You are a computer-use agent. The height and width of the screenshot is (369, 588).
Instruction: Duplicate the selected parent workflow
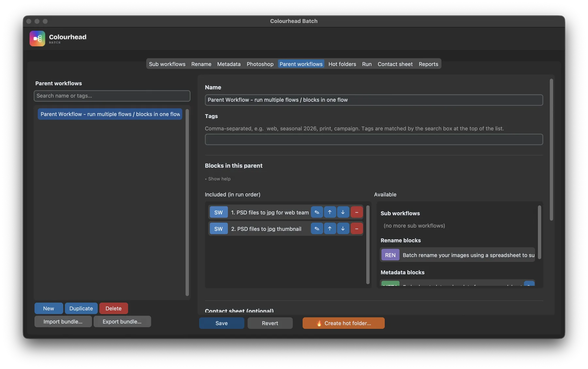click(x=81, y=308)
